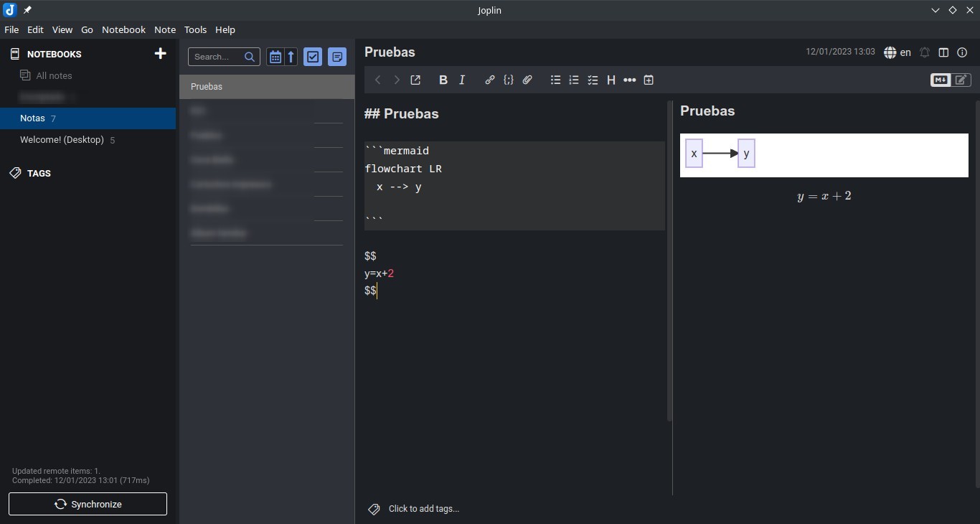Image resolution: width=980 pixels, height=524 pixels.
Task: Select Welcome! (Desktop) notebook
Action: (88, 140)
